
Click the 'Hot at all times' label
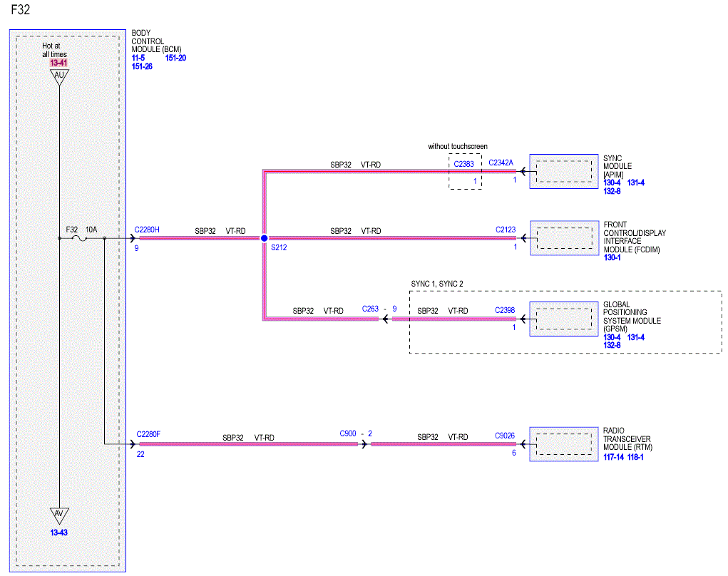[54, 50]
